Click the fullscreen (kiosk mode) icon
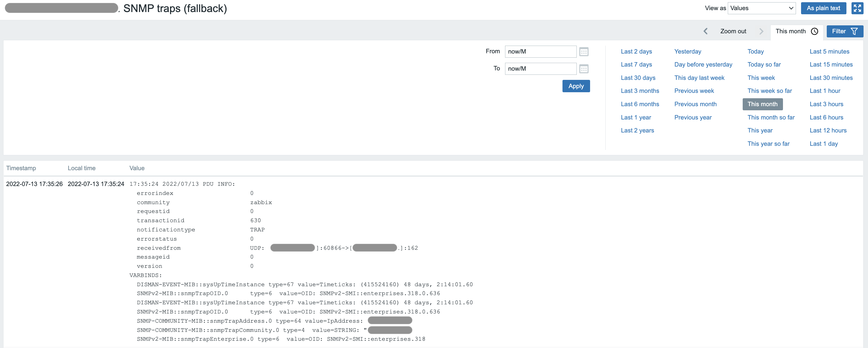 pos(857,8)
